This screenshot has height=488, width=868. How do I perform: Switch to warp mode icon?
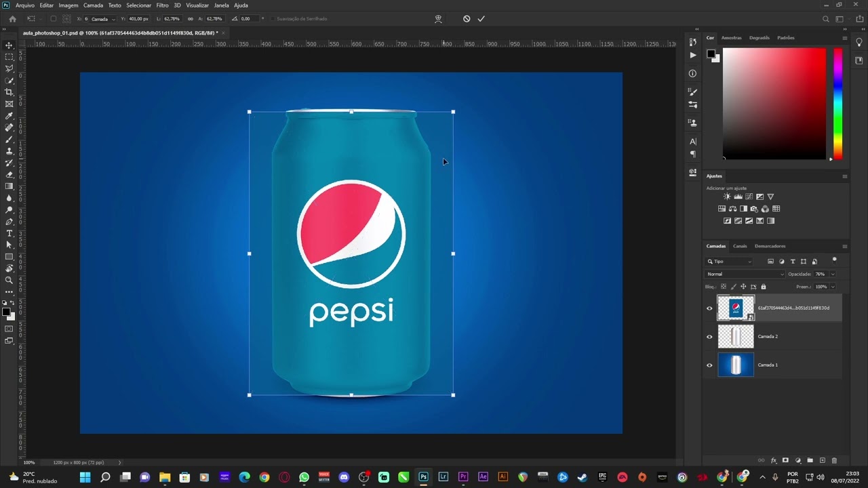438,19
